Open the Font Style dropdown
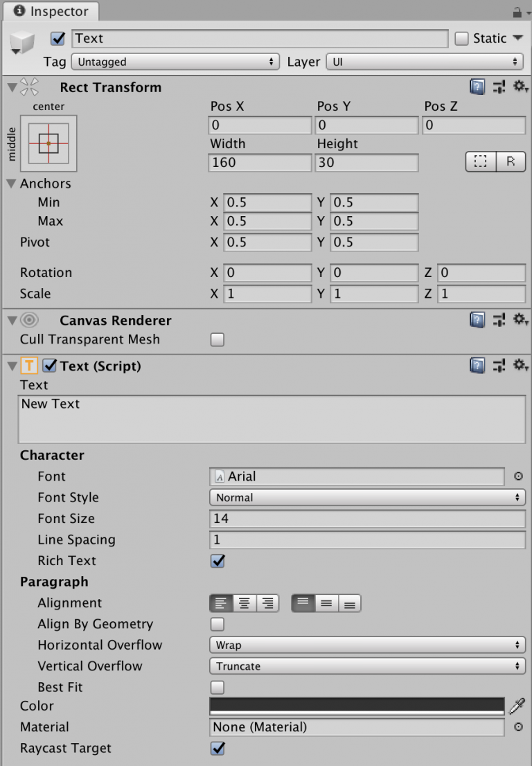This screenshot has width=532, height=766. tap(367, 497)
